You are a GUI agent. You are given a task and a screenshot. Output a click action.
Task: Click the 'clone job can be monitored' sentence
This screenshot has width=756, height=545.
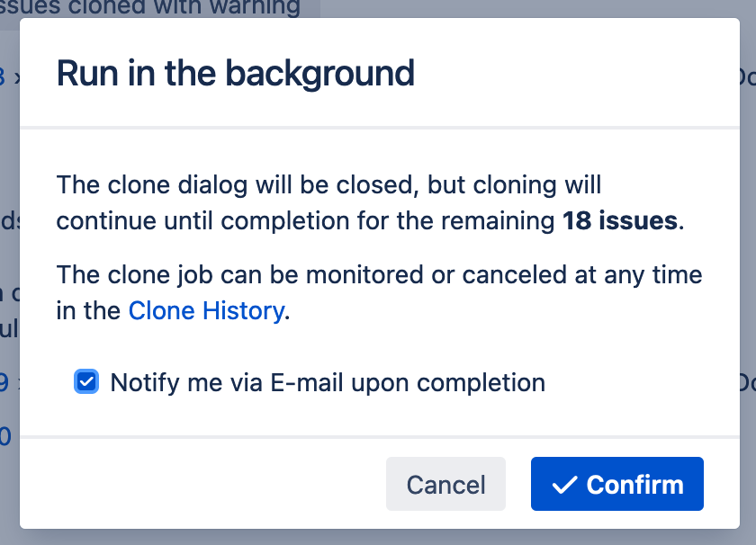[x=378, y=276]
